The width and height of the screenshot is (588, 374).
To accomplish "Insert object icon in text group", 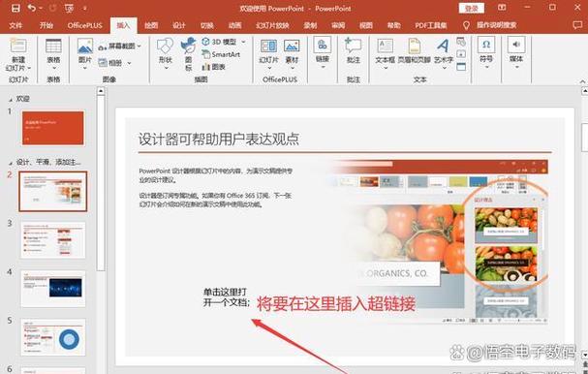I will [x=461, y=67].
